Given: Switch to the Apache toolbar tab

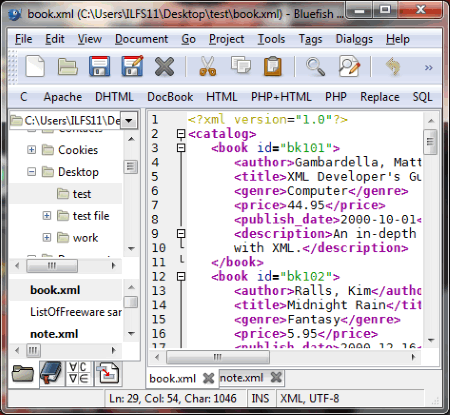Looking at the screenshot, I should tap(63, 97).
